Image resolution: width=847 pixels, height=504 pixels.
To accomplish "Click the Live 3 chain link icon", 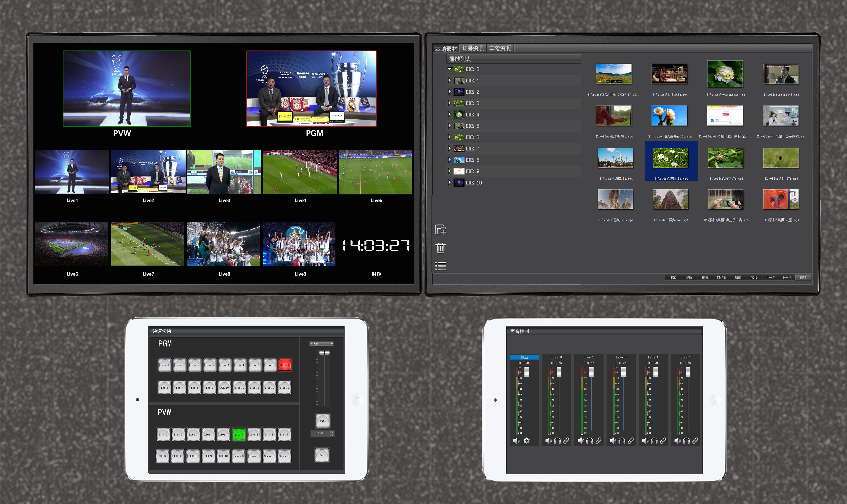I will click(x=631, y=441).
